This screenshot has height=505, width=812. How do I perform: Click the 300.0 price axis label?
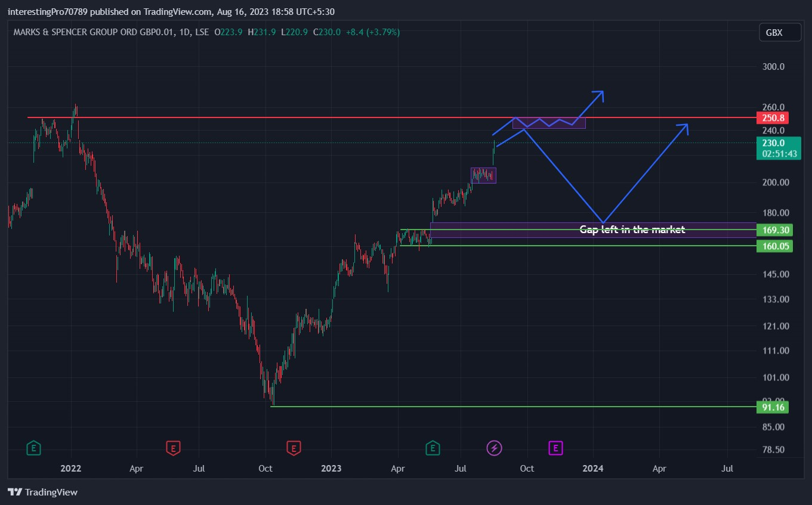click(x=774, y=67)
